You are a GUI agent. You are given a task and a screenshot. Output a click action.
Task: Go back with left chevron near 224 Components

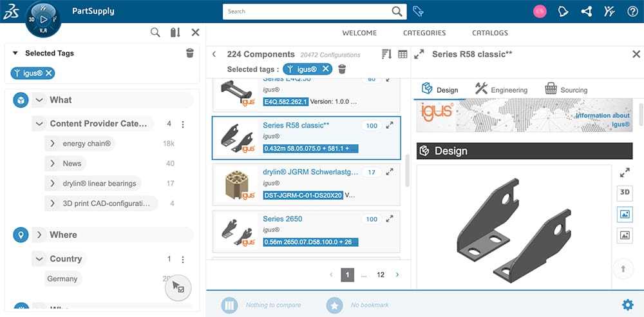click(214, 54)
